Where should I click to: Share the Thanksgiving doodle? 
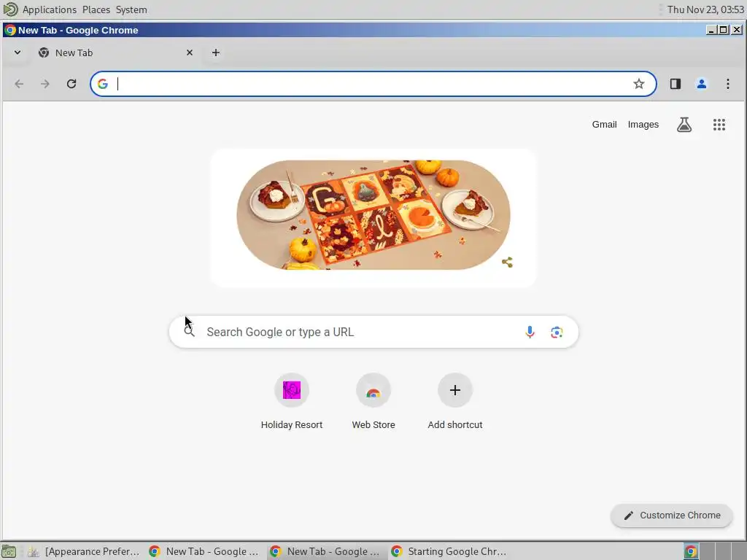(508, 262)
